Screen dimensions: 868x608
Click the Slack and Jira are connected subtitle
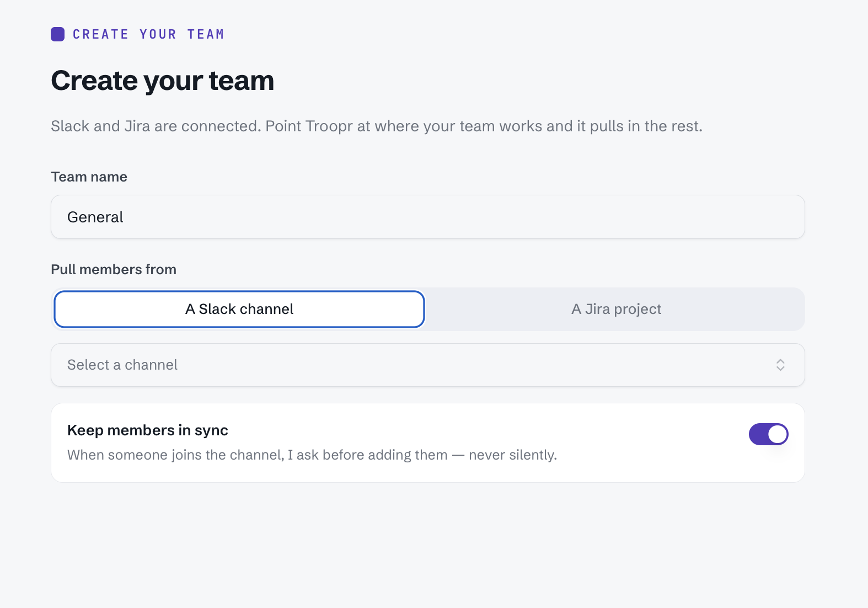point(377,126)
